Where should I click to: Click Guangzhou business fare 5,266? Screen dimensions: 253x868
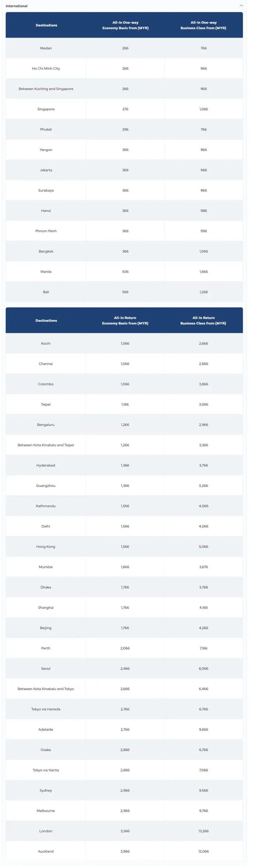[x=203, y=486]
